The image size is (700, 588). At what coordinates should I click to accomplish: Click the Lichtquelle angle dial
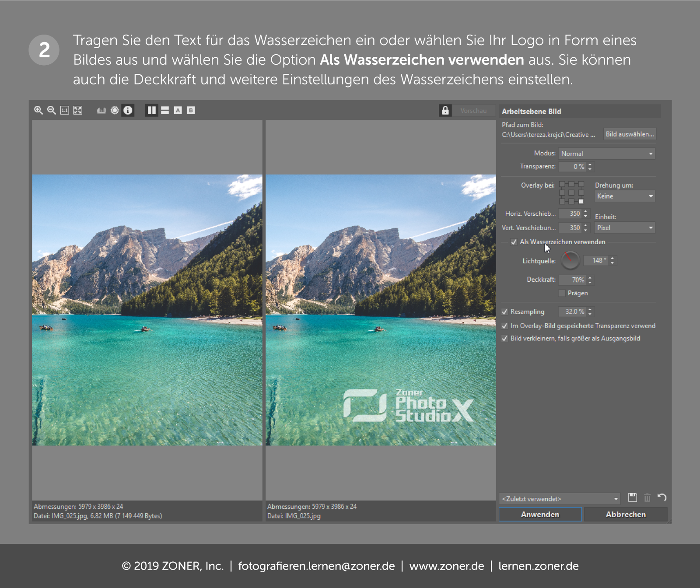click(570, 260)
